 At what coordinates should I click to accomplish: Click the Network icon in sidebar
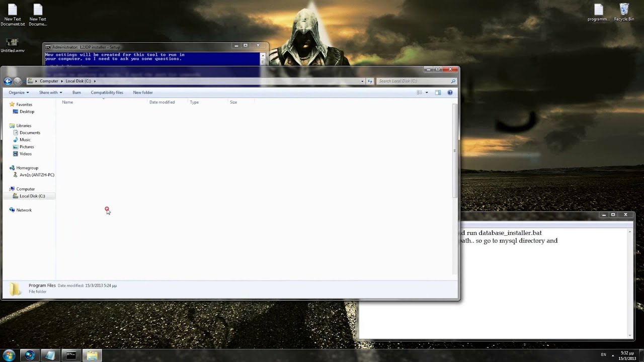pos(12,210)
